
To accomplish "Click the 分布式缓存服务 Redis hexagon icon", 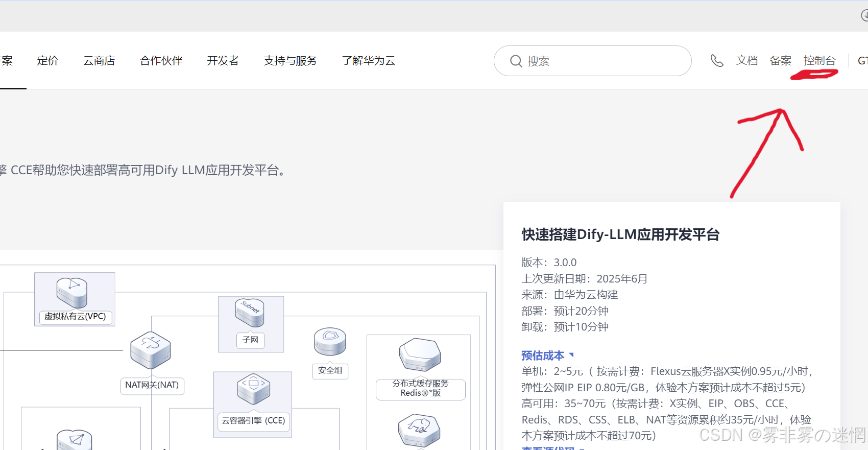I will coord(420,355).
